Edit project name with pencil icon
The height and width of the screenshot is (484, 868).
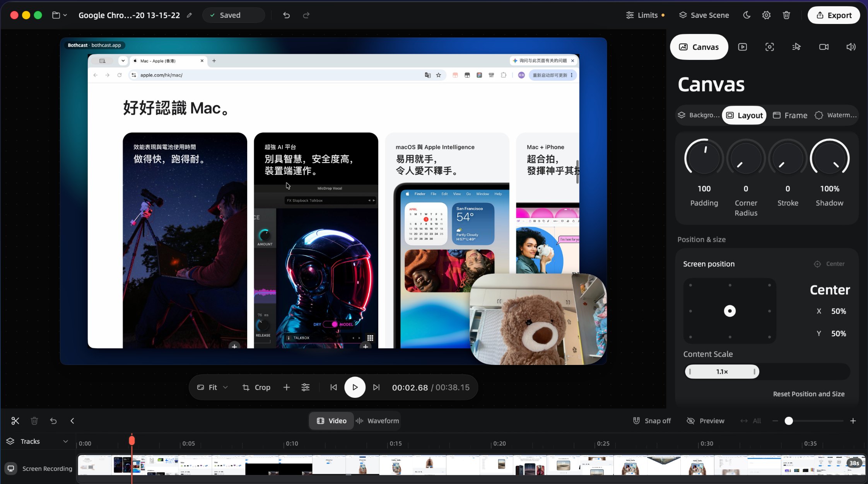[189, 15]
